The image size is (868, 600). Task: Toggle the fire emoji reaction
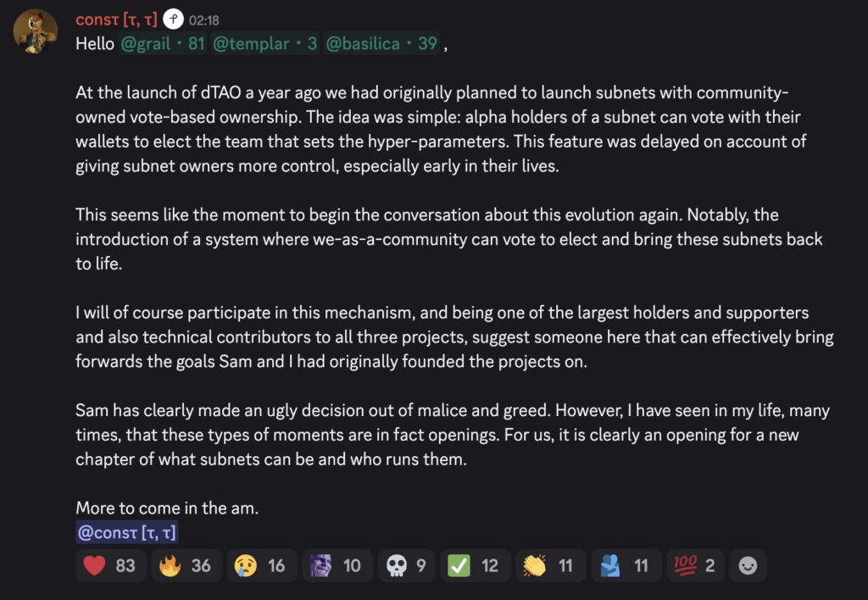click(186, 565)
